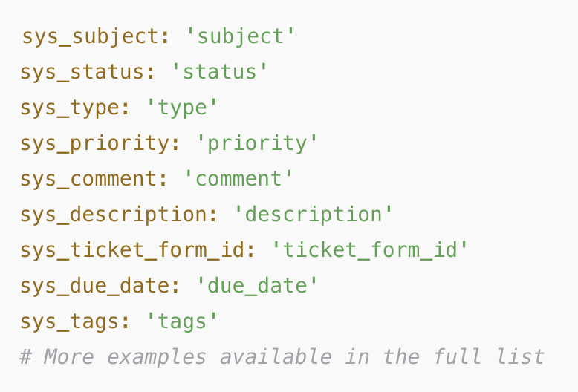Image resolution: width=578 pixels, height=392 pixels.
Task: Click the 'More examples available' comment line
Action: 282,357
